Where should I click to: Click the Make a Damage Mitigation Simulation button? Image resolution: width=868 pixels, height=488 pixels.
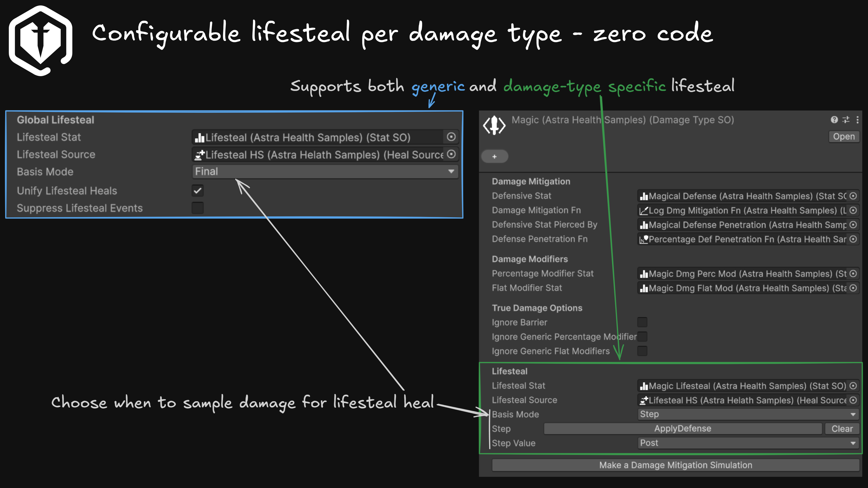(676, 465)
